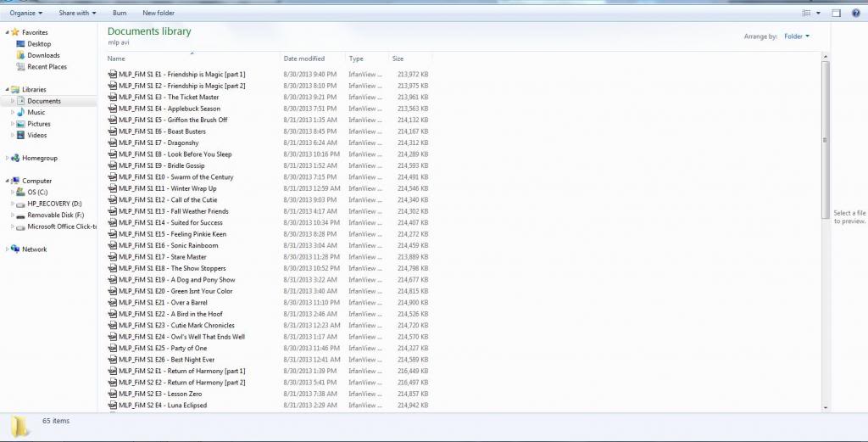Click the Music library icon

coord(21,113)
